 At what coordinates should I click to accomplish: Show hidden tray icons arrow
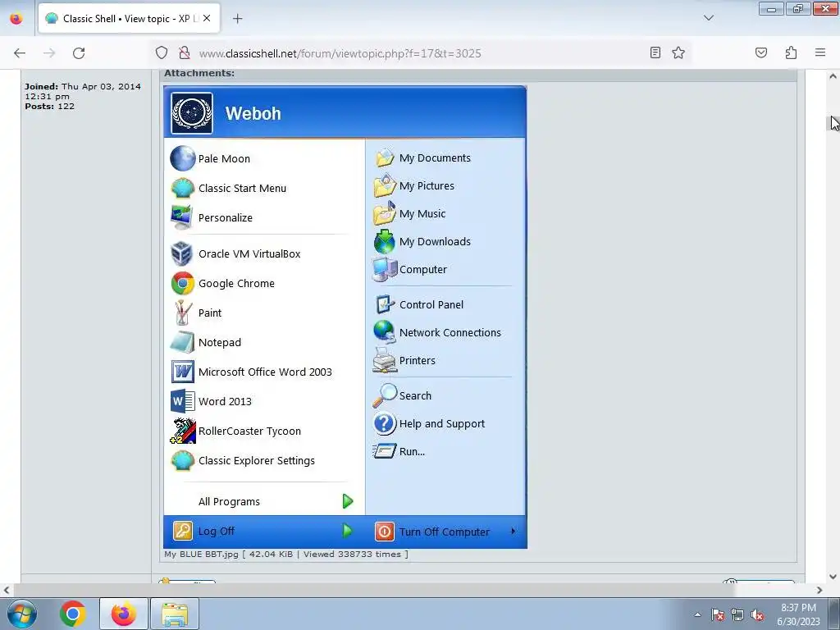coord(697,614)
